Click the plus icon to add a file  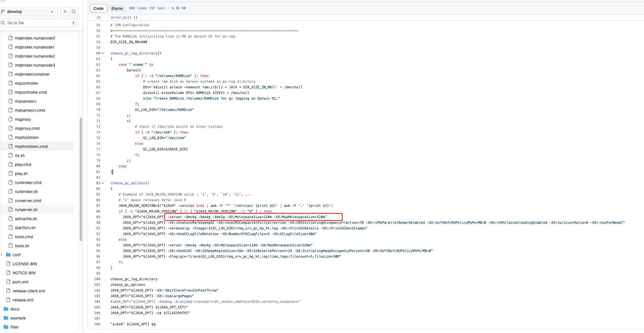[x=65, y=12]
